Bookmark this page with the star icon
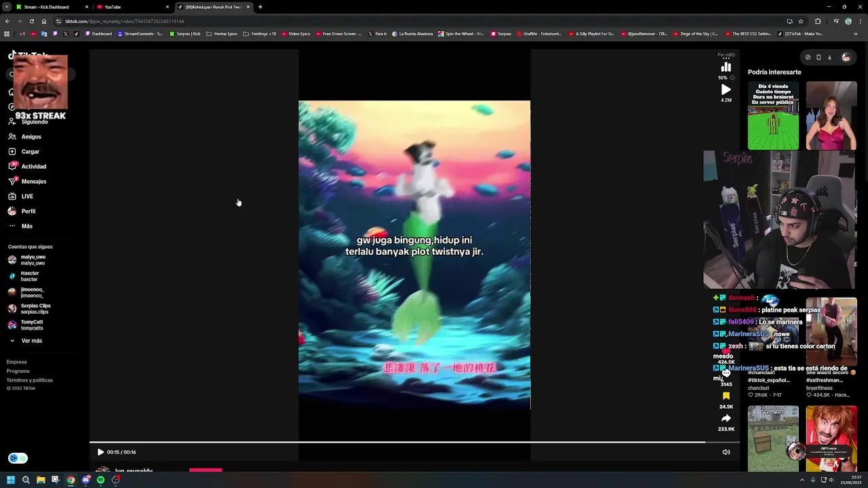Screen dimensions: 868x488 tap(801, 21)
